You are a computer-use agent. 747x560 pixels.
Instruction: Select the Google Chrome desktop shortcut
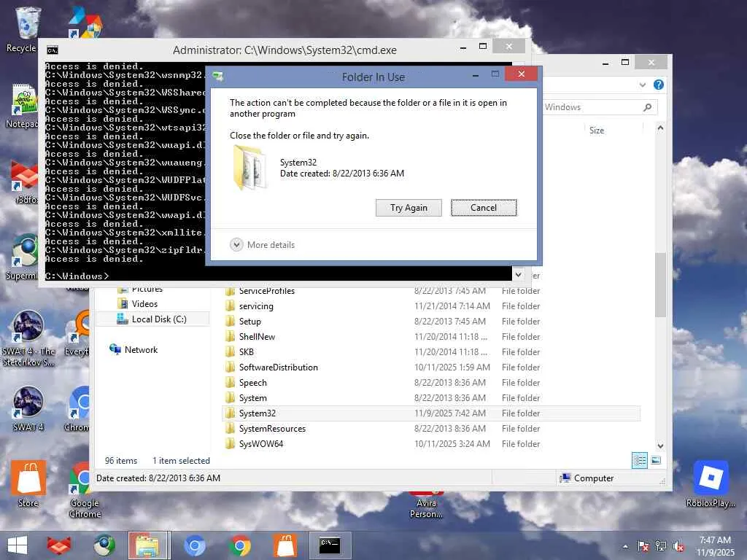coord(85,489)
